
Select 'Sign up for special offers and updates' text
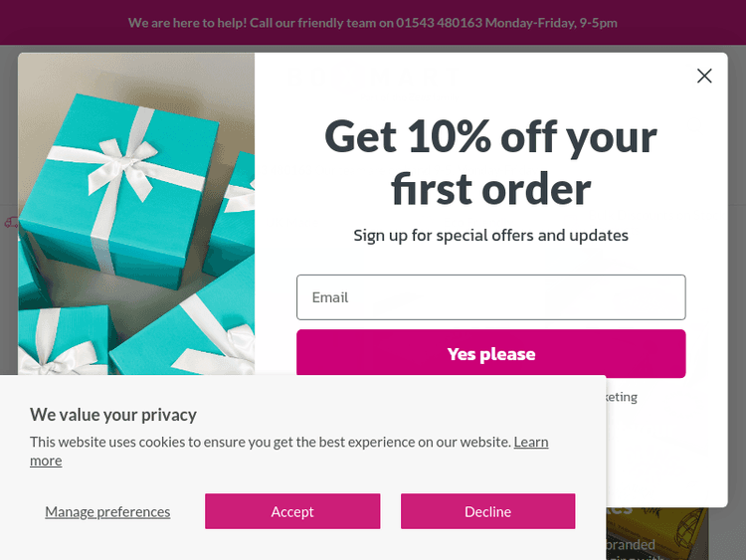[490, 236]
